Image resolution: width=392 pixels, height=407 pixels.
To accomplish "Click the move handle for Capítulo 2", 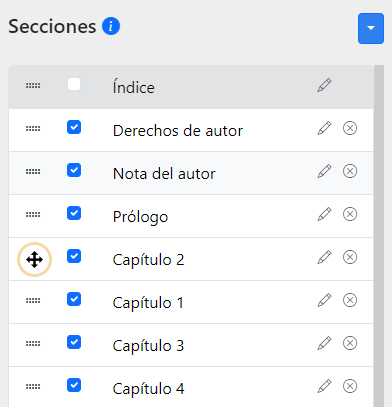I will tap(34, 260).
